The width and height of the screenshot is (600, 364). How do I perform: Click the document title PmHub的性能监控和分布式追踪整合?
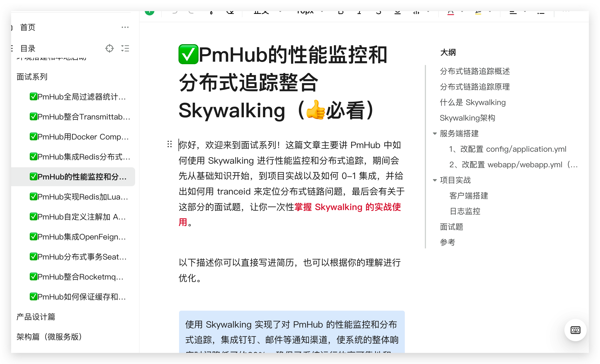283,83
